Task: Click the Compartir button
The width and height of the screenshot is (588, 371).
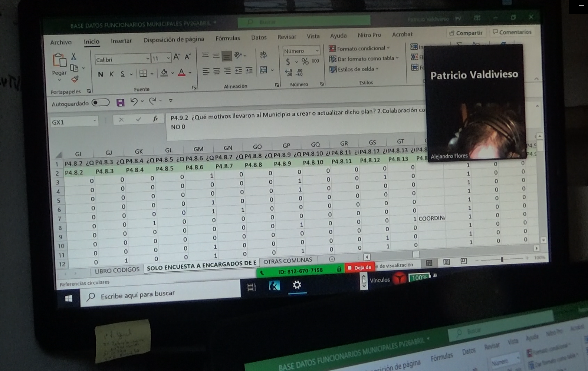Action: pos(466,33)
